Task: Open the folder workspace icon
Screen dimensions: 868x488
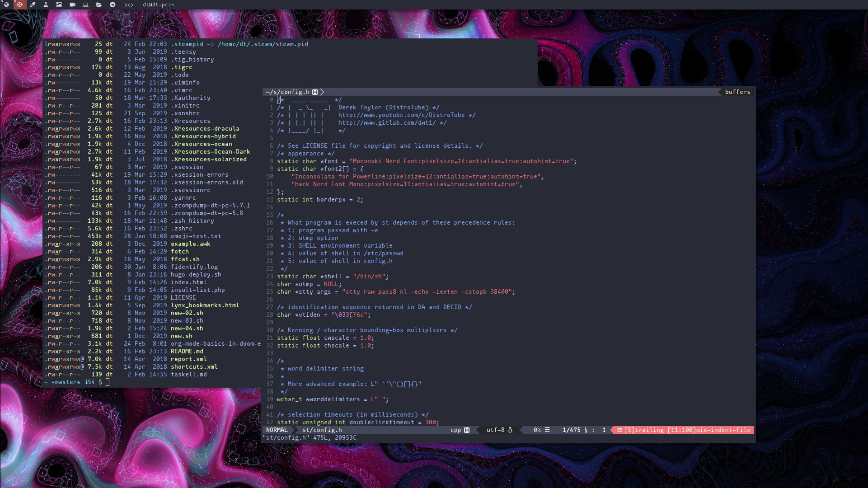Action: (x=99, y=5)
